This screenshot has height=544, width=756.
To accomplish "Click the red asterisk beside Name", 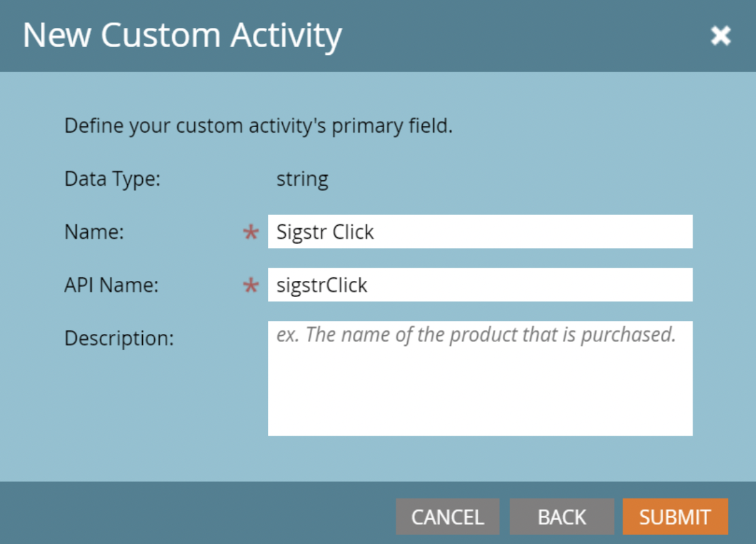I will (x=251, y=233).
